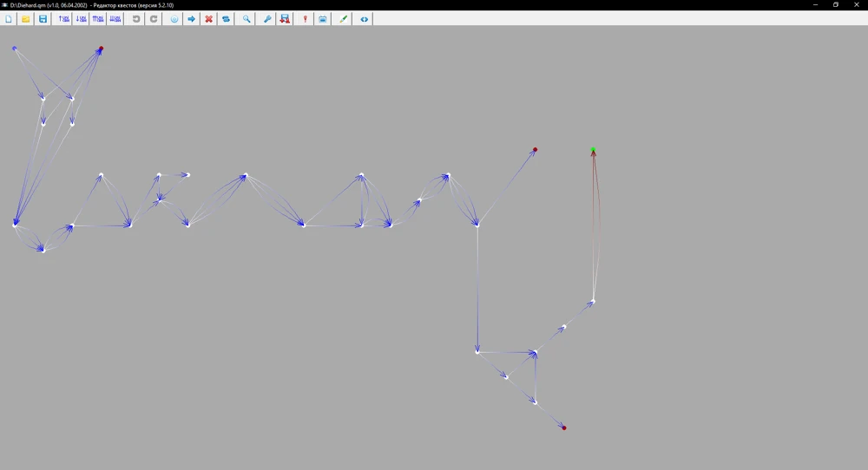Click the red exclamation mark icon
The width and height of the screenshot is (868, 470).
pyautogui.click(x=305, y=19)
